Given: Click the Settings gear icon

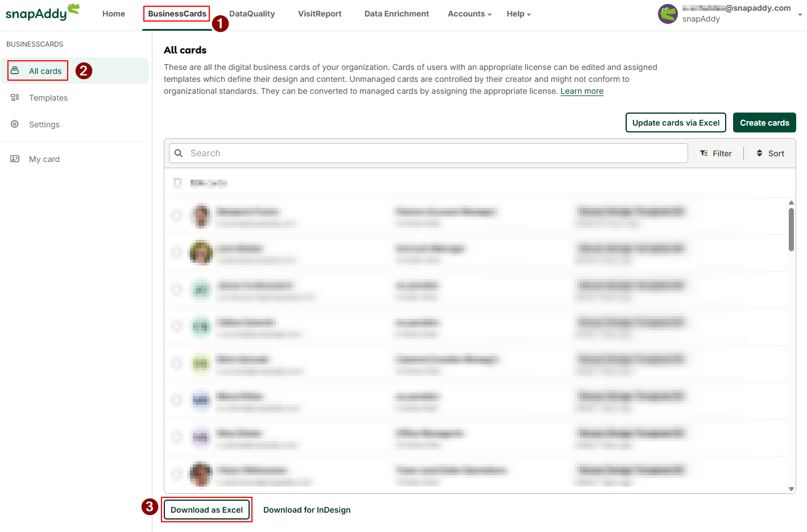Looking at the screenshot, I should [x=15, y=124].
